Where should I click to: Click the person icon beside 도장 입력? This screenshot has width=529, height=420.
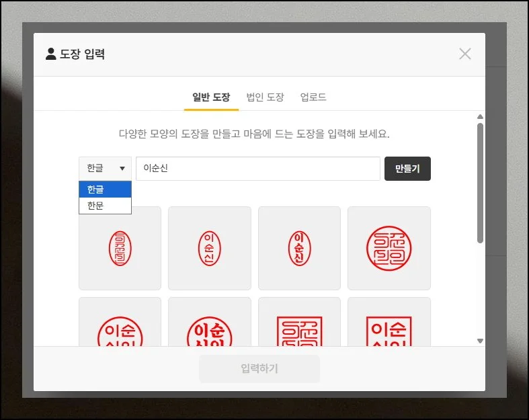click(51, 54)
